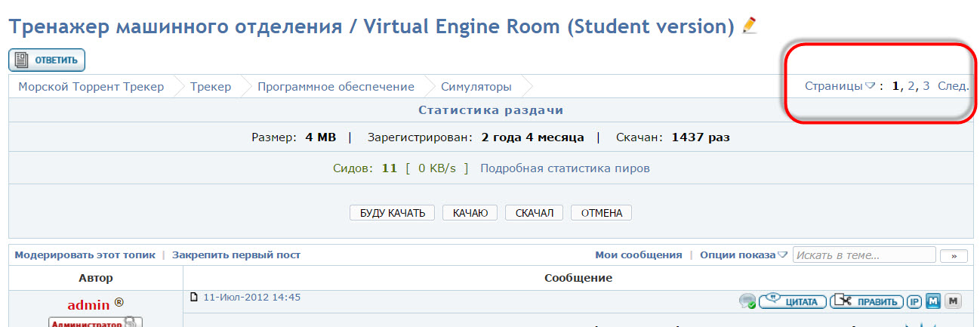Click the Искать в теме search field
The width and height of the screenshot is (980, 327).
(864, 255)
